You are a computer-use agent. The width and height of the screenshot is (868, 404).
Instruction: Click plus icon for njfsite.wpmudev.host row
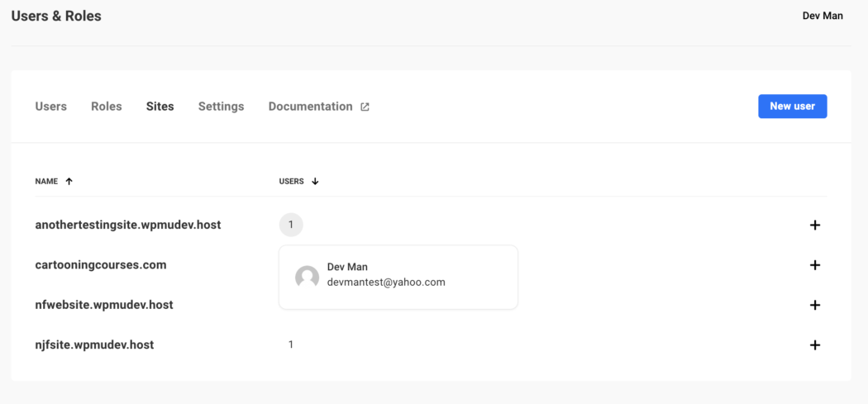coord(814,345)
